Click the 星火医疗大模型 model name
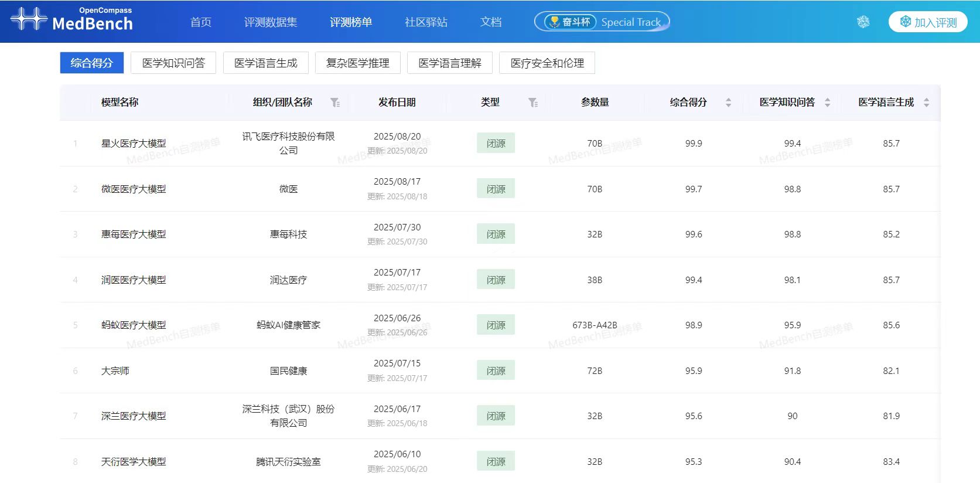 (134, 144)
